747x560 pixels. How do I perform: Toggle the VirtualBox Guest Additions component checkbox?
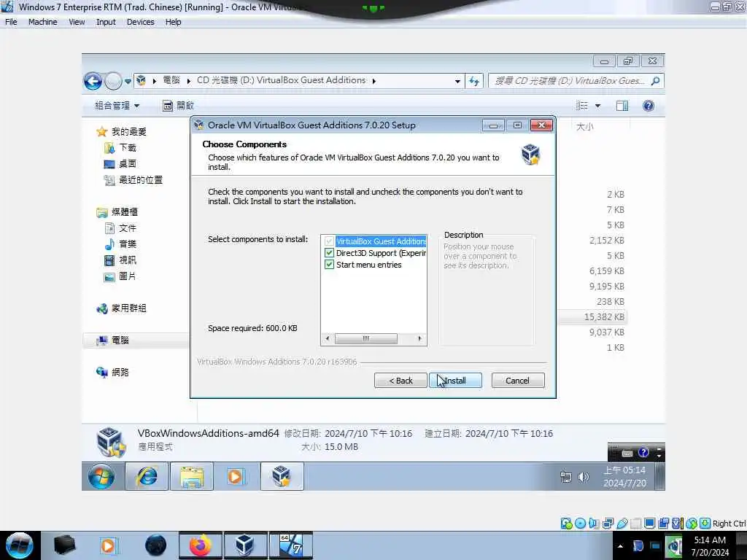329,241
